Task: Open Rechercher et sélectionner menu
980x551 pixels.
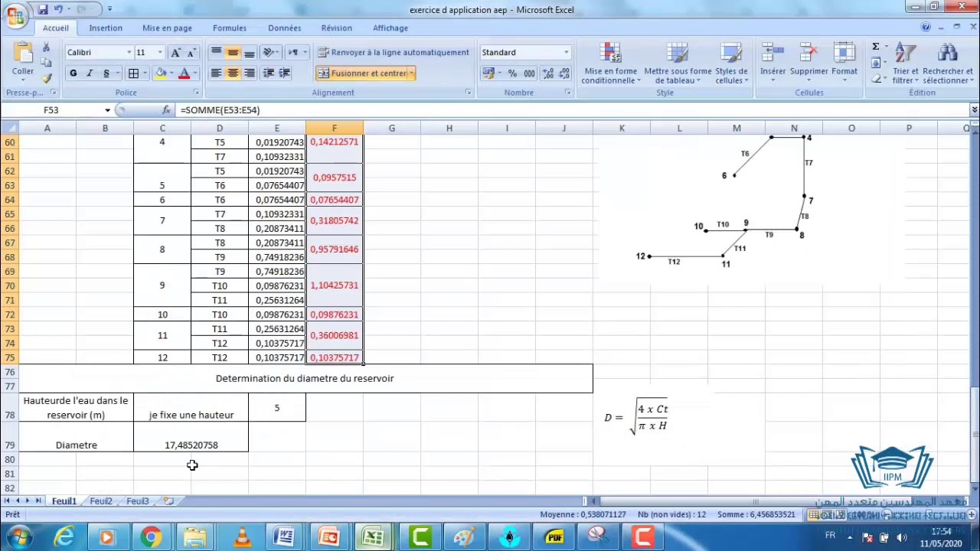Action: pos(947,64)
